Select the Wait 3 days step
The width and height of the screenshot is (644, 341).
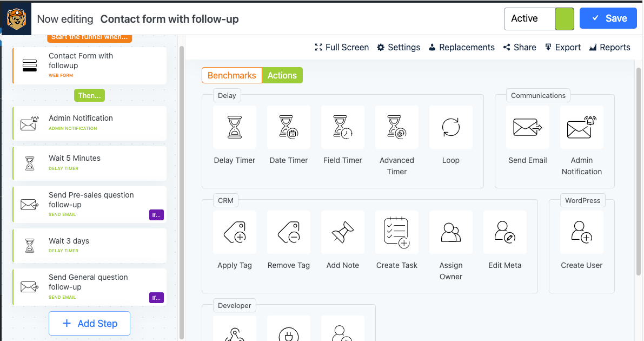90,246
